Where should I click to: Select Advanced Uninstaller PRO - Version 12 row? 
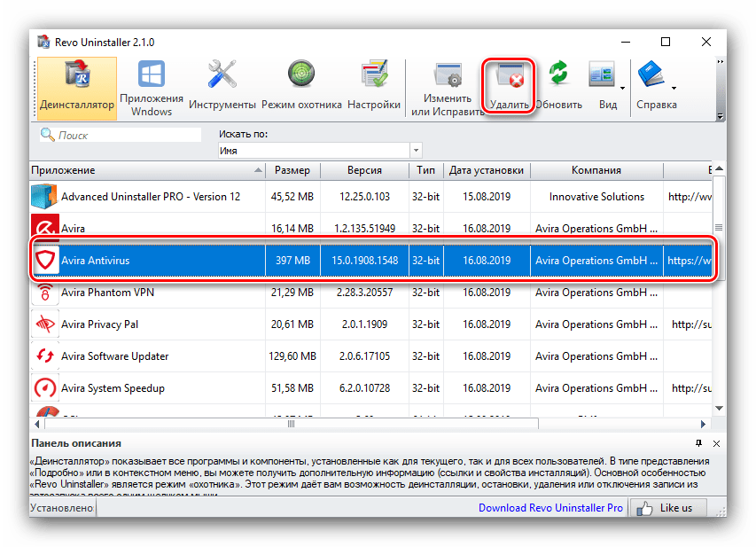pos(371,196)
